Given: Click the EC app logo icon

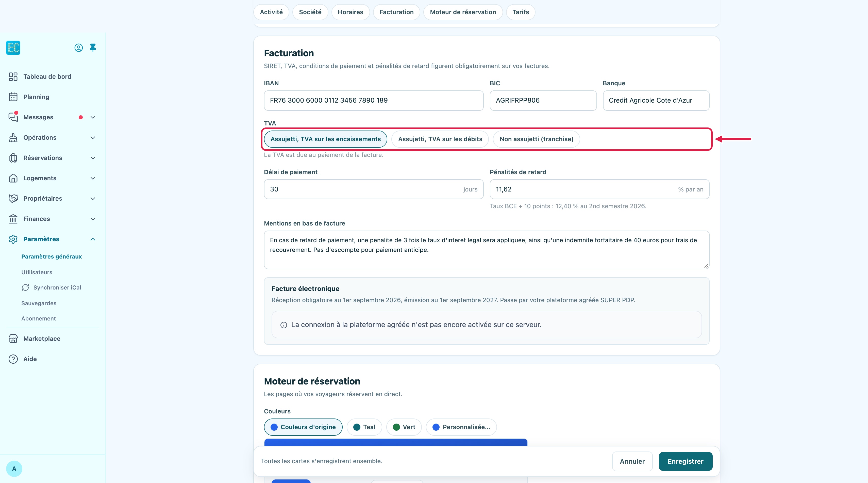Looking at the screenshot, I should 13,47.
